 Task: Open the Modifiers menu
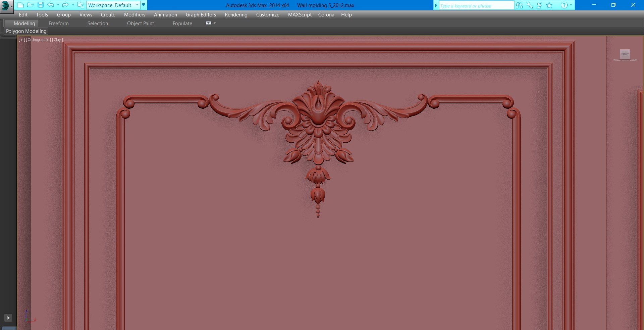(x=135, y=15)
